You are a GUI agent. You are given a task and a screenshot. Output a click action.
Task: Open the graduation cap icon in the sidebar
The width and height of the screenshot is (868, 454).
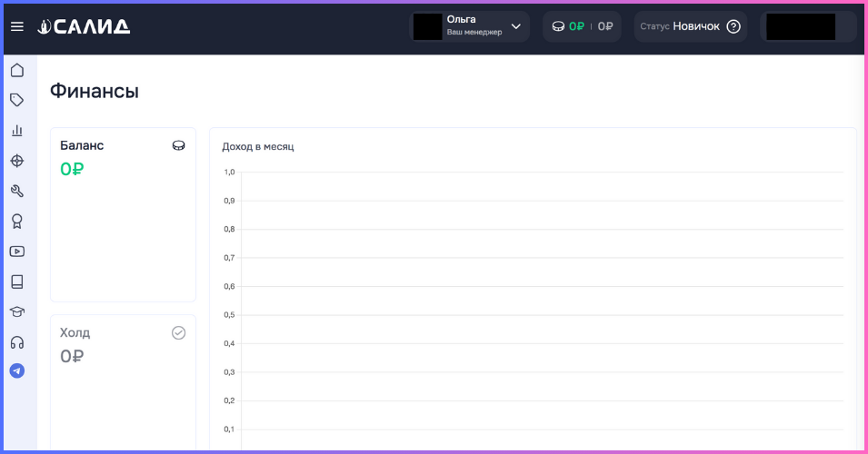[x=17, y=311]
